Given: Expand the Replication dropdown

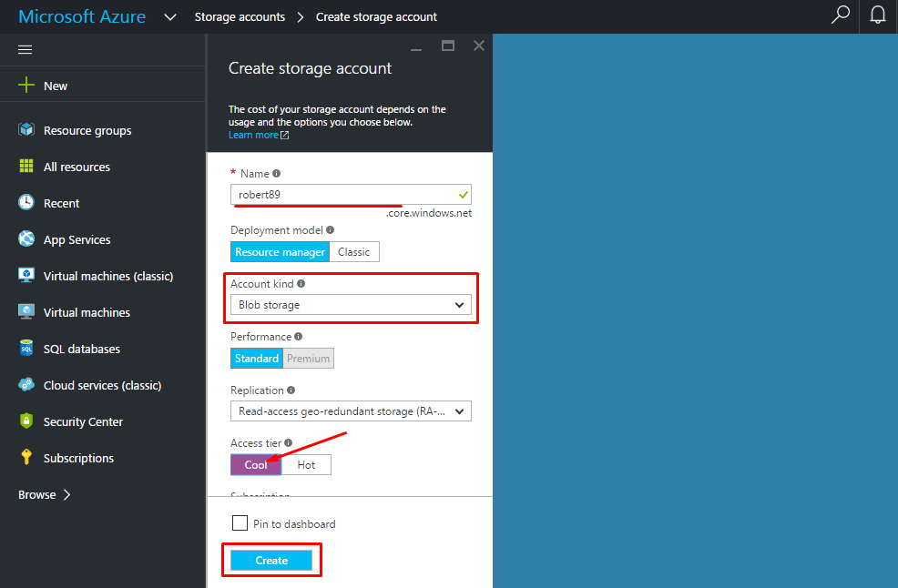Looking at the screenshot, I should [x=351, y=411].
